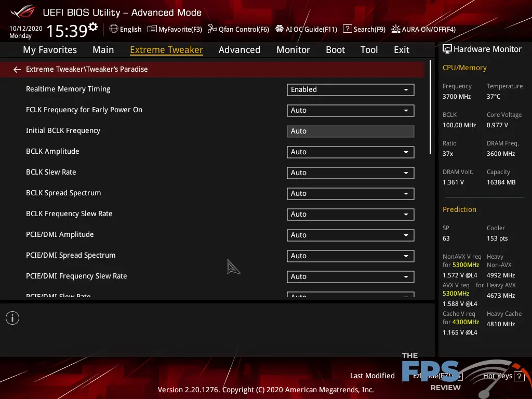Click the 37°C temperature value

(x=494, y=97)
